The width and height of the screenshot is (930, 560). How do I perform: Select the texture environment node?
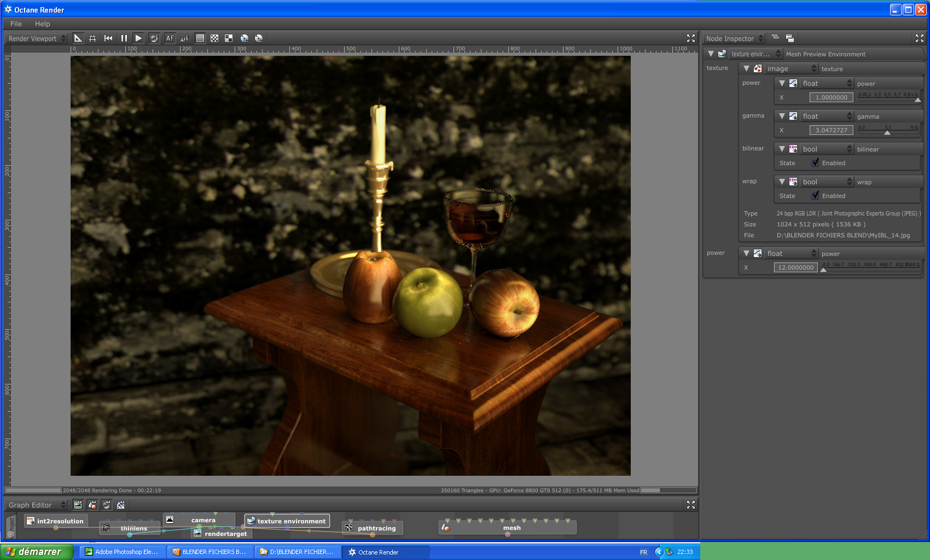coord(287,521)
